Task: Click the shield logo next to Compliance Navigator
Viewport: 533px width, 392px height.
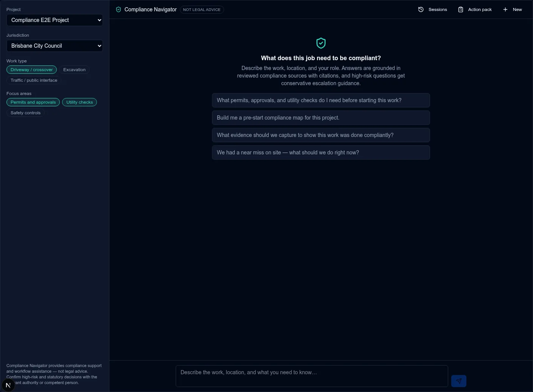Action: (118, 9)
